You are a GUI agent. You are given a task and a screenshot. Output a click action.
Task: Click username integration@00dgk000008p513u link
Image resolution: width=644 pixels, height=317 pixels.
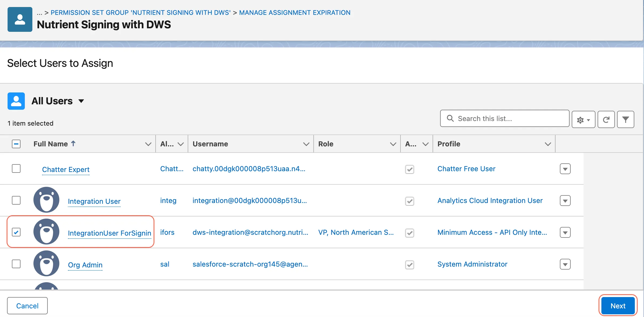point(250,201)
